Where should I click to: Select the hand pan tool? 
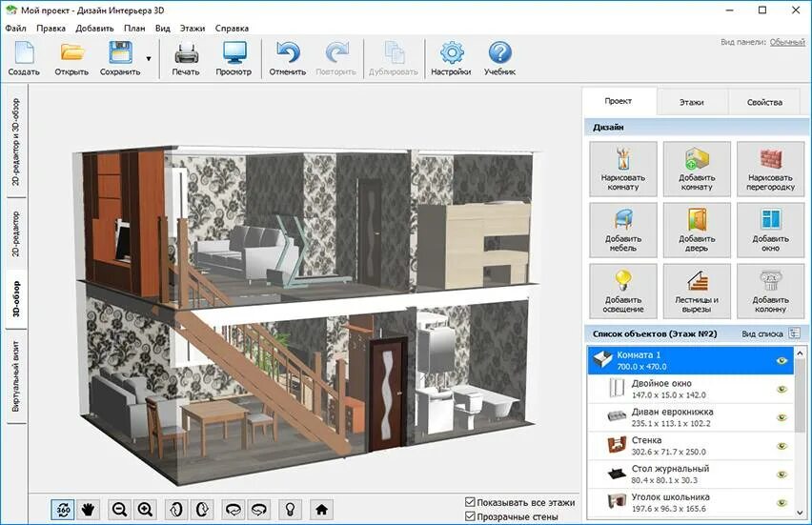(89, 510)
